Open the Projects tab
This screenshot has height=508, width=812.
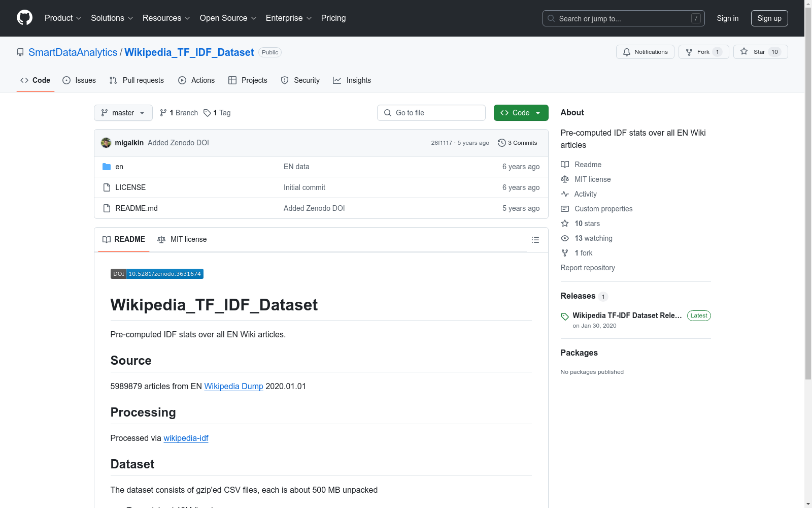[x=248, y=80]
